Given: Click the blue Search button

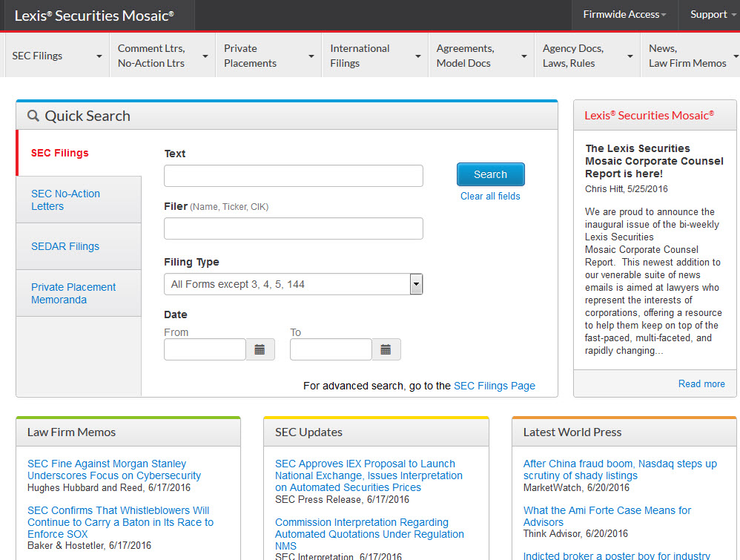Looking at the screenshot, I should click(490, 174).
